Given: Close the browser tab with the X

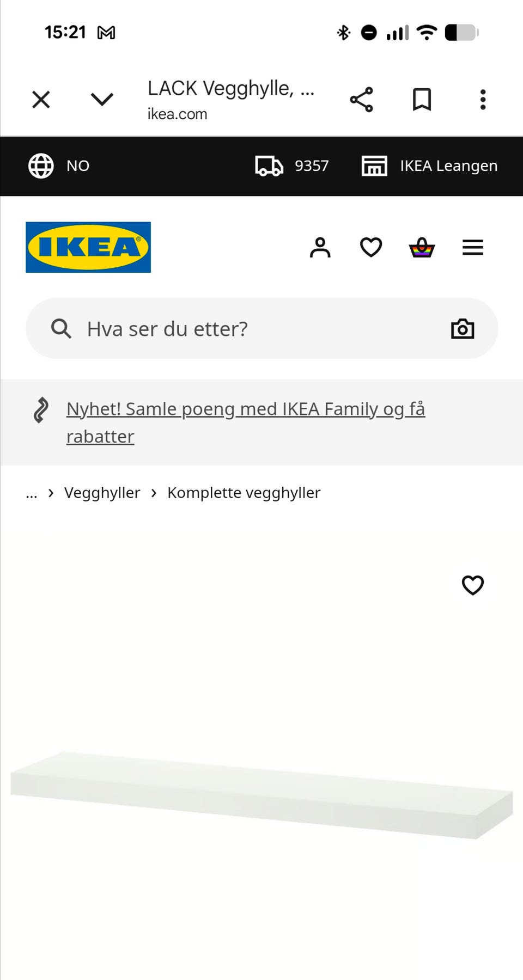Looking at the screenshot, I should tap(41, 100).
